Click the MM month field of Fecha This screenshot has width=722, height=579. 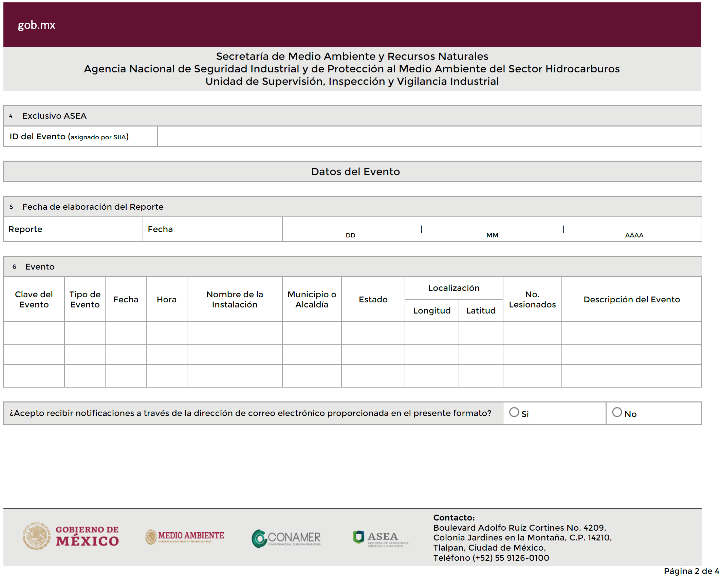(492, 229)
